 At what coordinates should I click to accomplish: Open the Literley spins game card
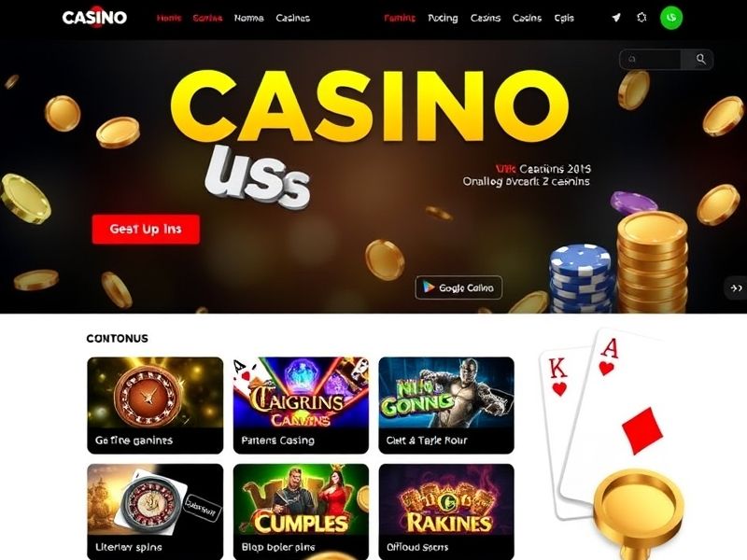pyautogui.click(x=155, y=511)
